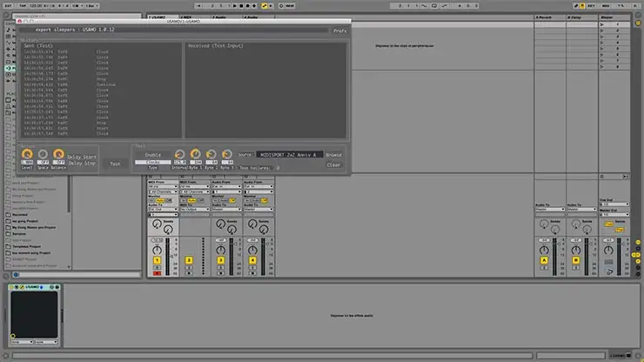Click the MIDISPORT 2x2 Anniv A source field
This screenshot has height=362, width=644.
click(290, 155)
